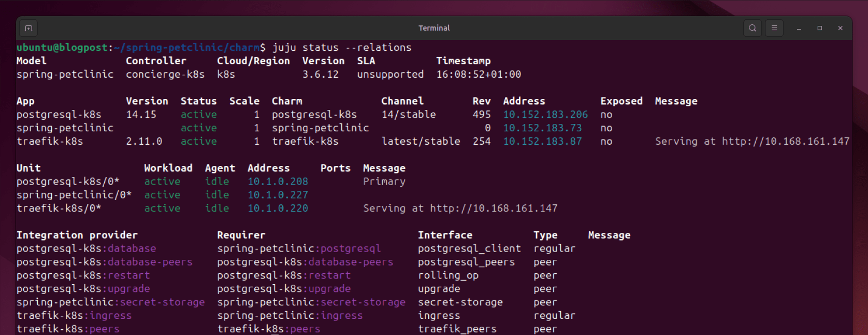Click traefik app message 'Serving at http://10.168.161.147'
This screenshot has width=868, height=335.
pos(753,142)
